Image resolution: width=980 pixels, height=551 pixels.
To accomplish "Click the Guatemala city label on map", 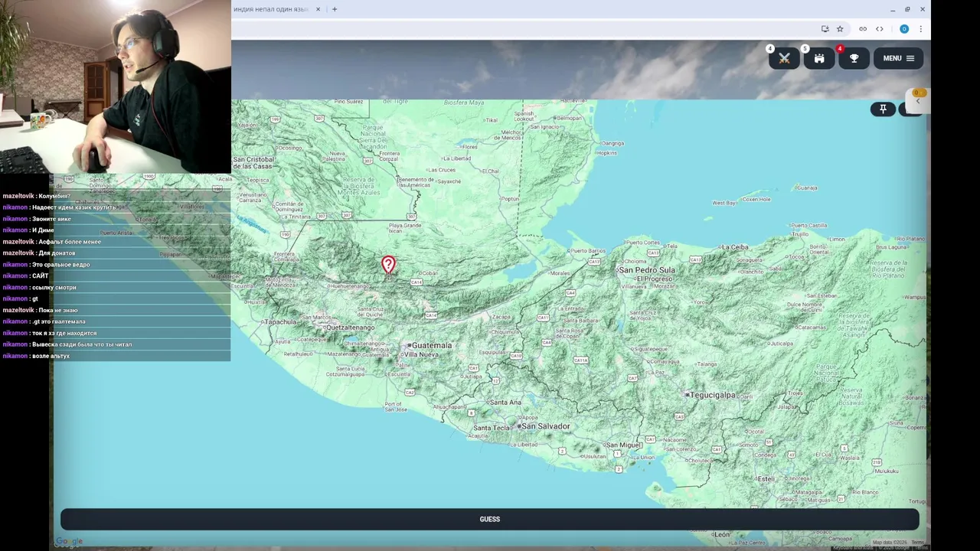I will 430,345.
